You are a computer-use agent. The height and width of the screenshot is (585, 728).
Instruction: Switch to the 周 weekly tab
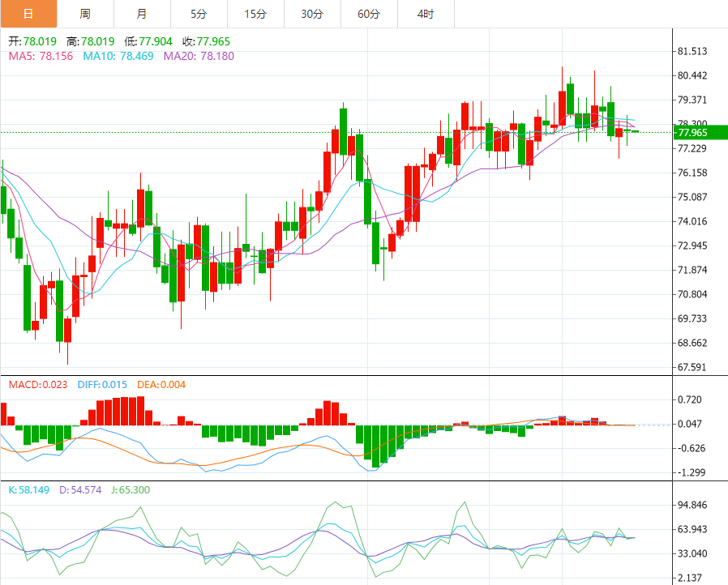pyautogui.click(x=85, y=14)
